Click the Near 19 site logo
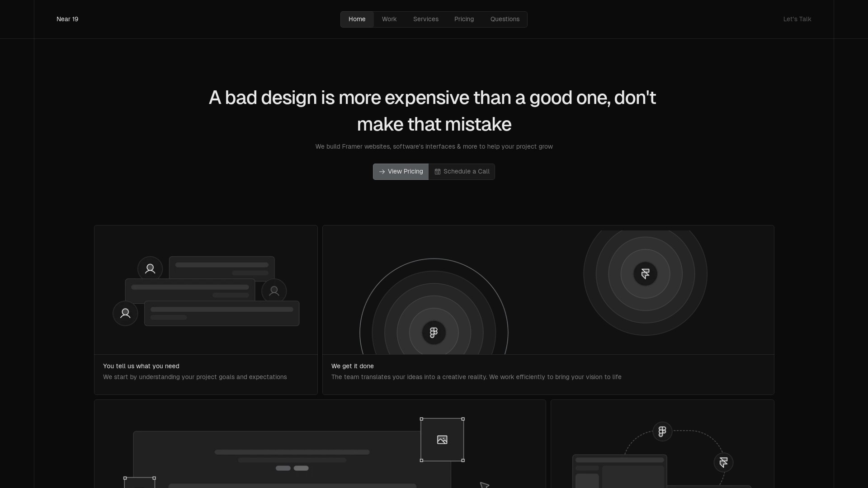Viewport: 868px width, 488px height. coord(67,19)
